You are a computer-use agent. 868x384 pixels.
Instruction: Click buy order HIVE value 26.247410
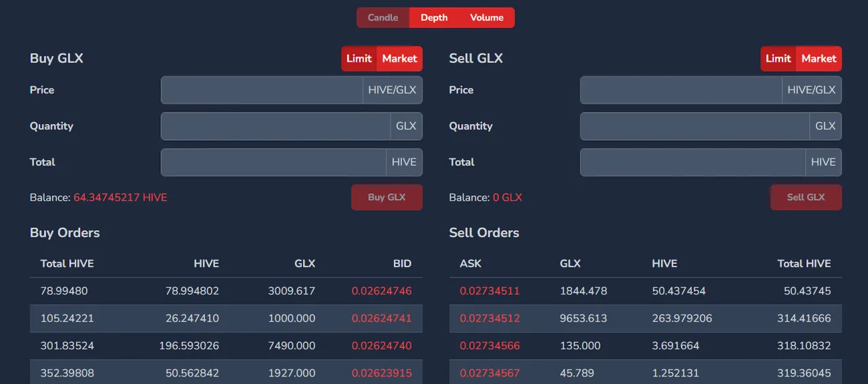point(192,318)
